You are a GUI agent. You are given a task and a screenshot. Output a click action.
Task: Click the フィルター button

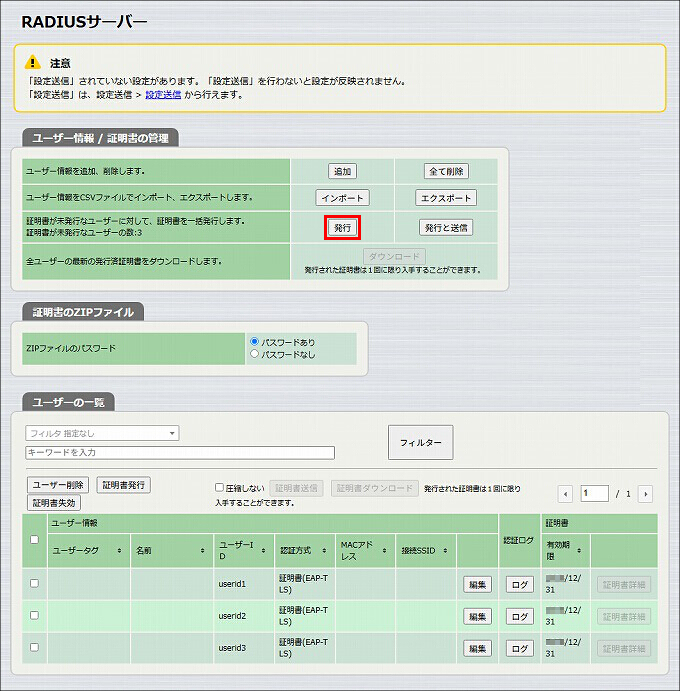420,442
